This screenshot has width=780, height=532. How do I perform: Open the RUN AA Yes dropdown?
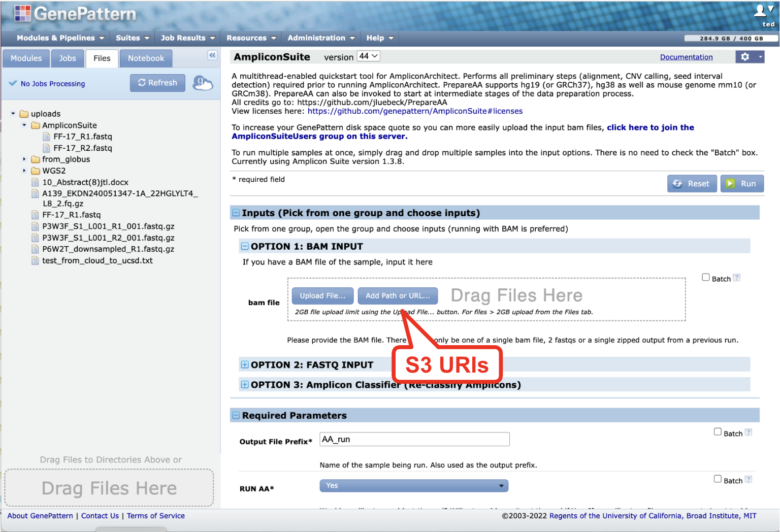414,486
